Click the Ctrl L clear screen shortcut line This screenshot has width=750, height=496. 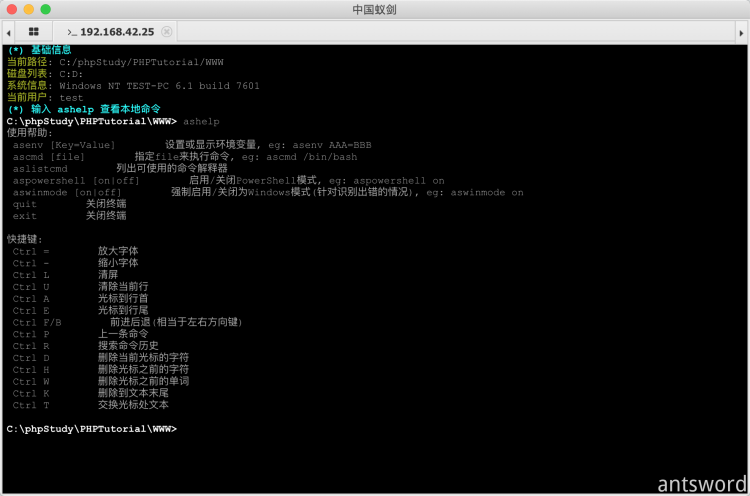click(31, 275)
